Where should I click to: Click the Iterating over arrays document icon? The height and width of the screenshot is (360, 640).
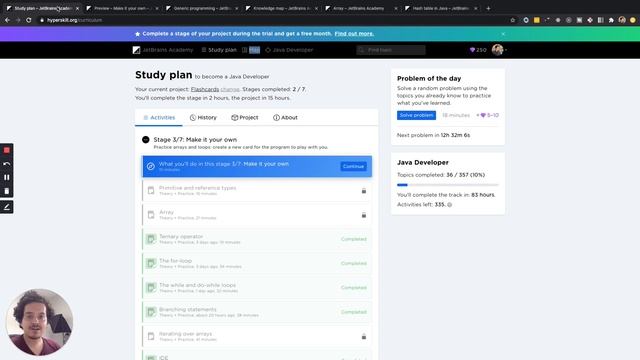point(151,336)
